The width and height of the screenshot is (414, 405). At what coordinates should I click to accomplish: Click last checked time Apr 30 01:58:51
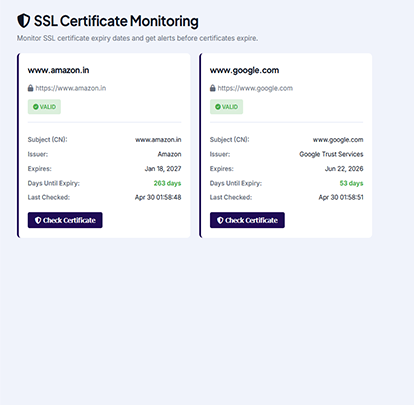(341, 197)
